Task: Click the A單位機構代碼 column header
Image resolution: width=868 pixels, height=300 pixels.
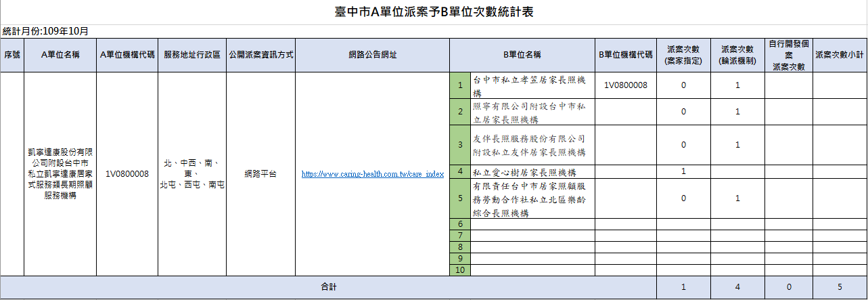Action: [x=127, y=55]
